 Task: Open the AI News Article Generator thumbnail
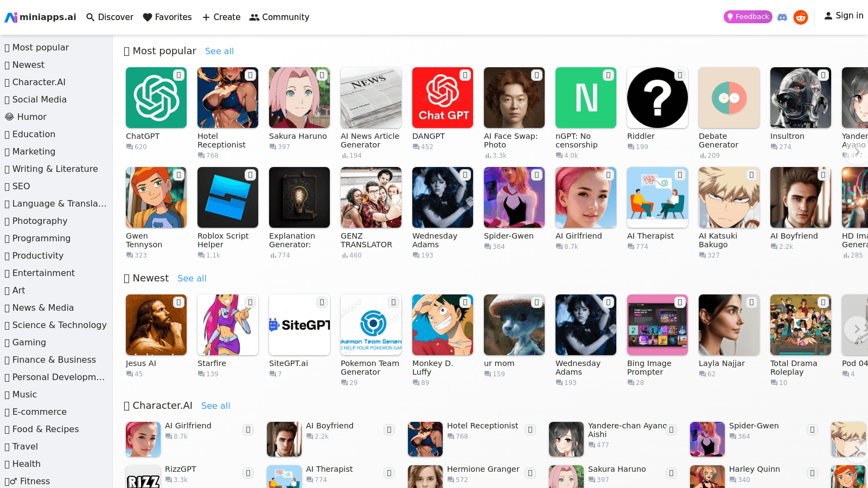[x=371, y=98]
